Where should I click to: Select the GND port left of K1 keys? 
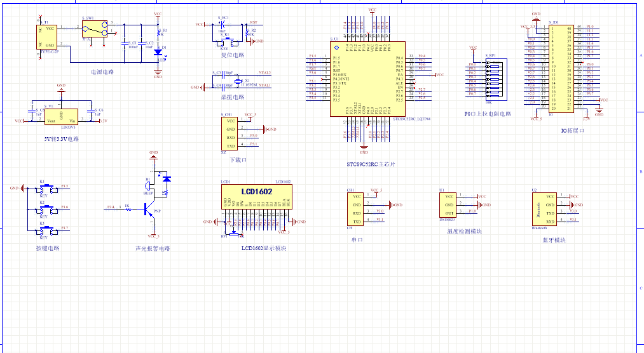point(17,189)
